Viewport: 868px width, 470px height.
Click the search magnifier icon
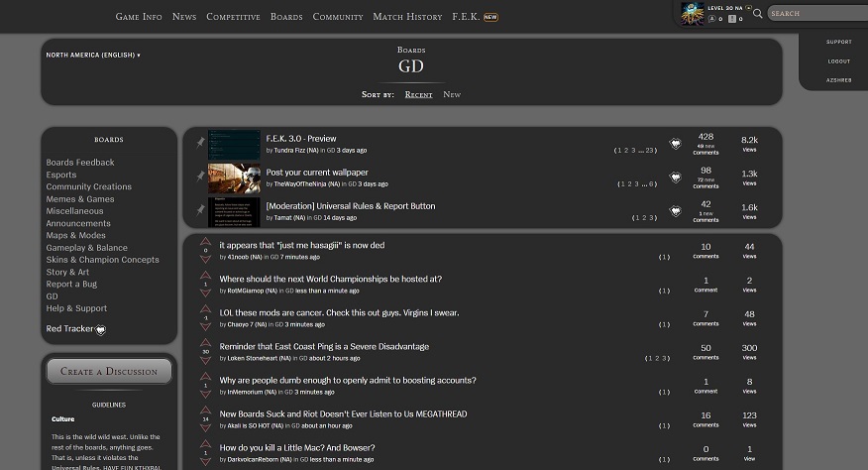pyautogui.click(x=758, y=14)
